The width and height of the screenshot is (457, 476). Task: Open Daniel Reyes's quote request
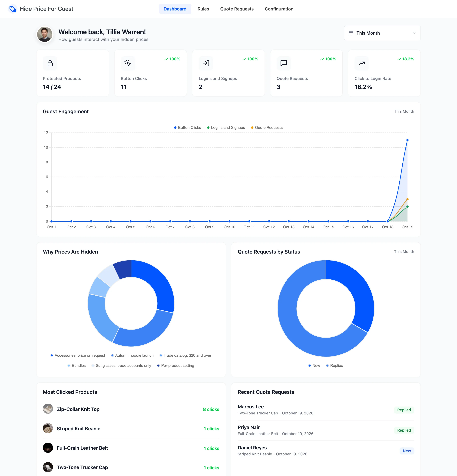pyautogui.click(x=326, y=450)
